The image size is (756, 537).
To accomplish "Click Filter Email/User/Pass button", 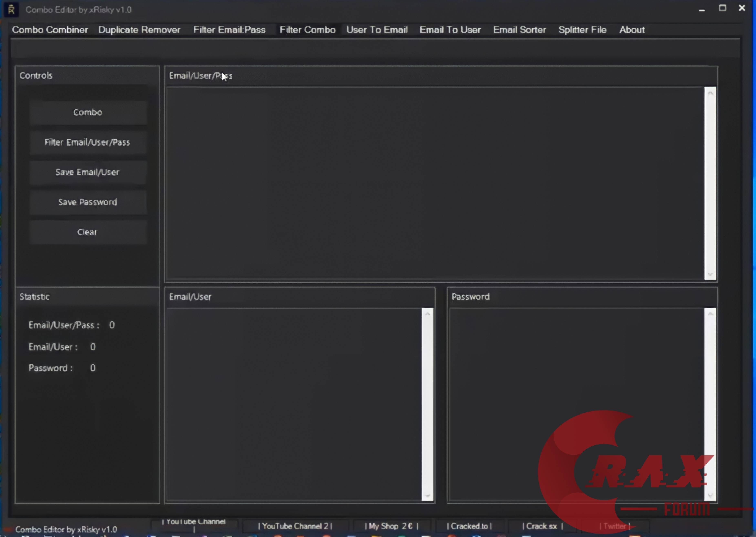I will click(87, 143).
